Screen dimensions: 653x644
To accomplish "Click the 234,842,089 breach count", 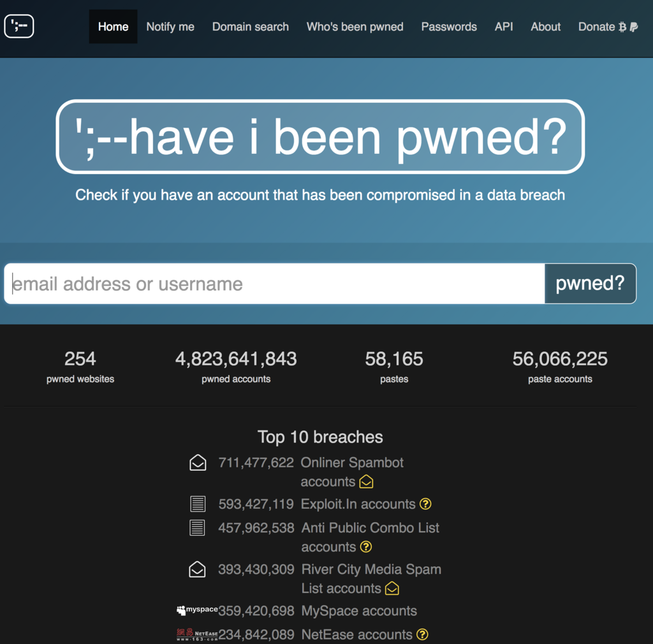I will 256,634.
